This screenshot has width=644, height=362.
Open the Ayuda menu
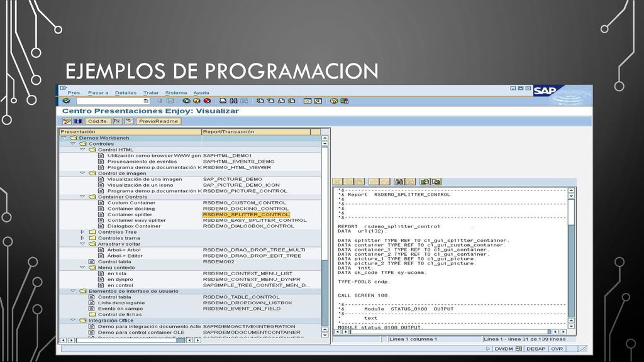[x=201, y=93]
